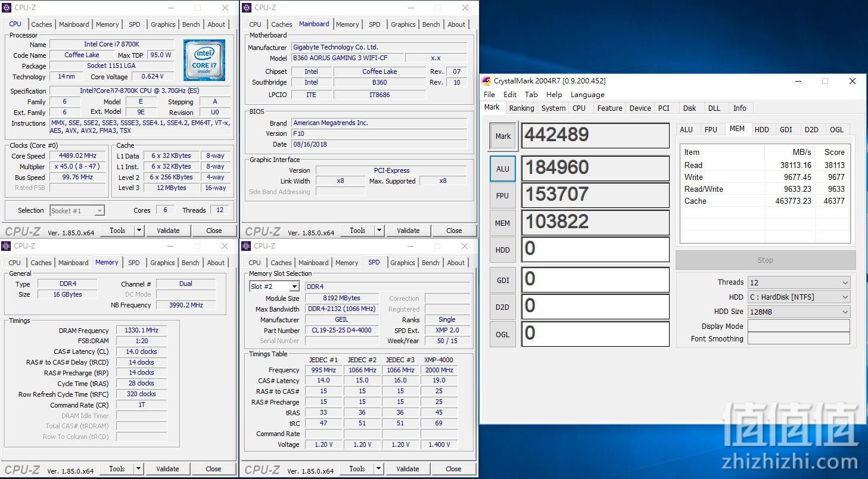Click the Font Smoothing field in CrystalMark
This screenshot has width=868, height=479.
tap(799, 338)
